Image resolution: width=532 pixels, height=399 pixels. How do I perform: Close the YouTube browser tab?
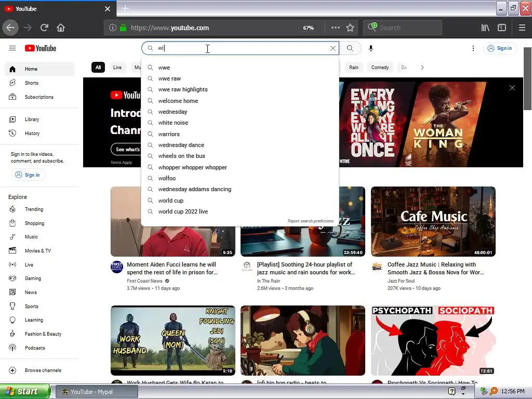coord(107,9)
